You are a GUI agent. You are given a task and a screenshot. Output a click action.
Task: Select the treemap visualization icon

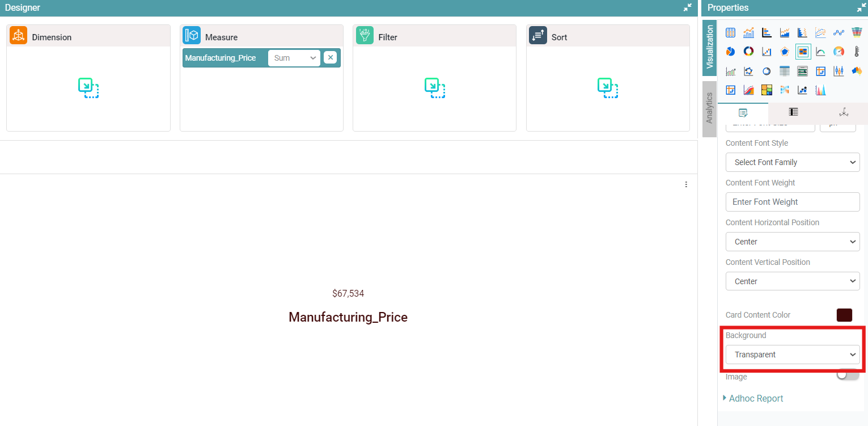tap(767, 90)
